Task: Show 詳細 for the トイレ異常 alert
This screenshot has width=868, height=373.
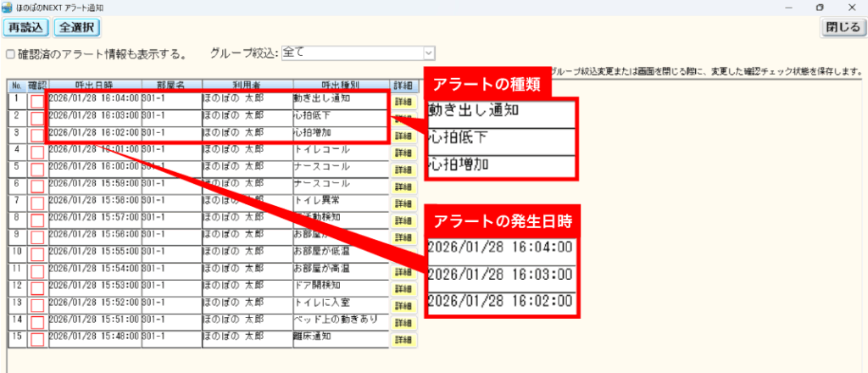Action: pos(402,203)
